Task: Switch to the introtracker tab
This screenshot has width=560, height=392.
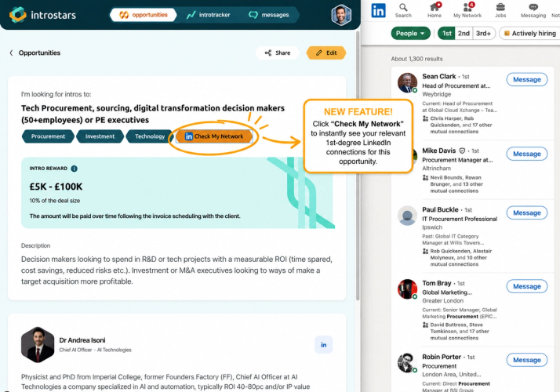Action: point(209,15)
